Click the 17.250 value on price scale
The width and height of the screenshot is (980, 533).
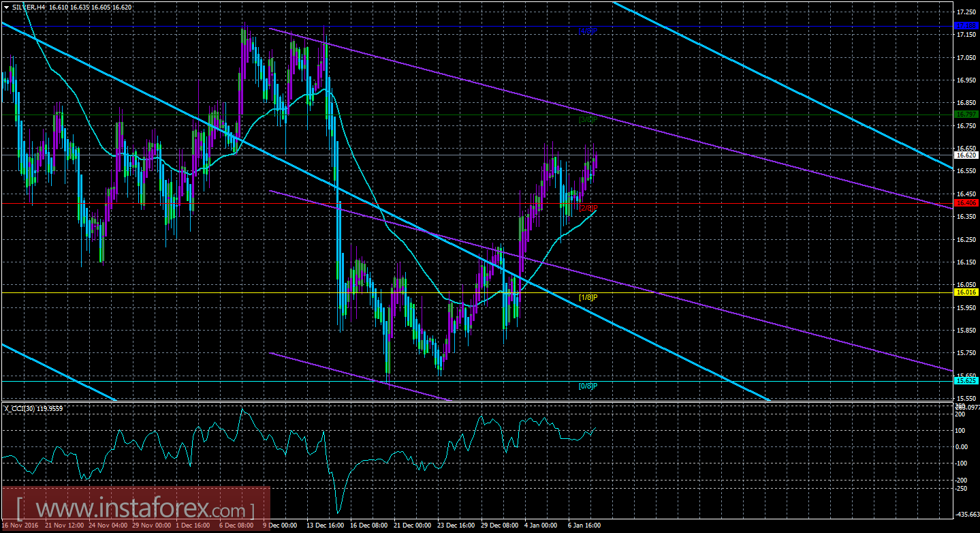pos(966,12)
